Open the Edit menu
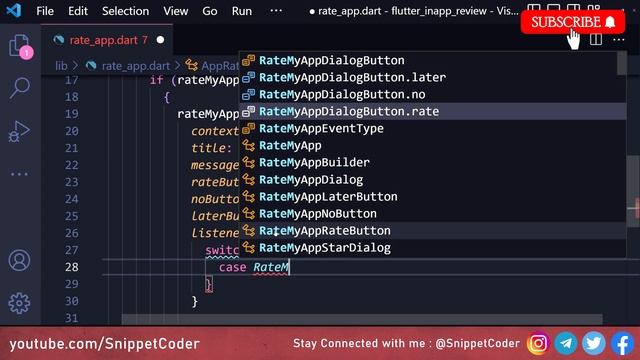 (x=78, y=11)
